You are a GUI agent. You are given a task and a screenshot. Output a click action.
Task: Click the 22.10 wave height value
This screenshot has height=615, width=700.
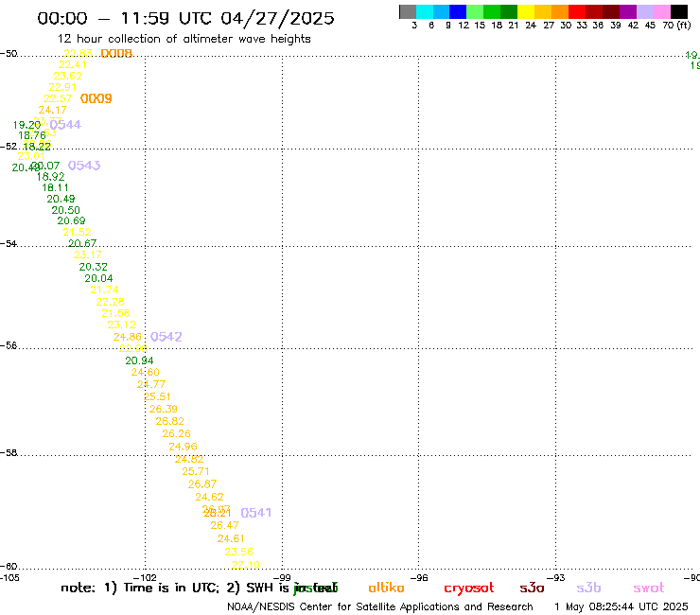246,565
